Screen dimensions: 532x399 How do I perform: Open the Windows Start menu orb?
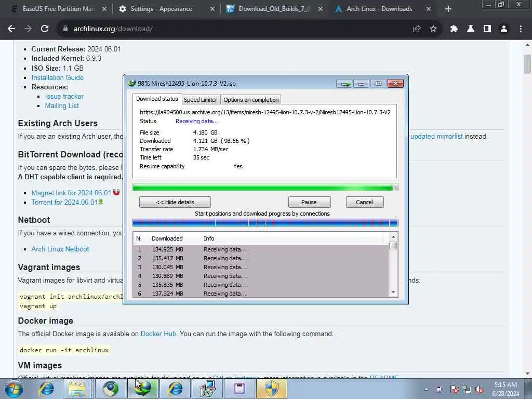[x=14, y=389]
